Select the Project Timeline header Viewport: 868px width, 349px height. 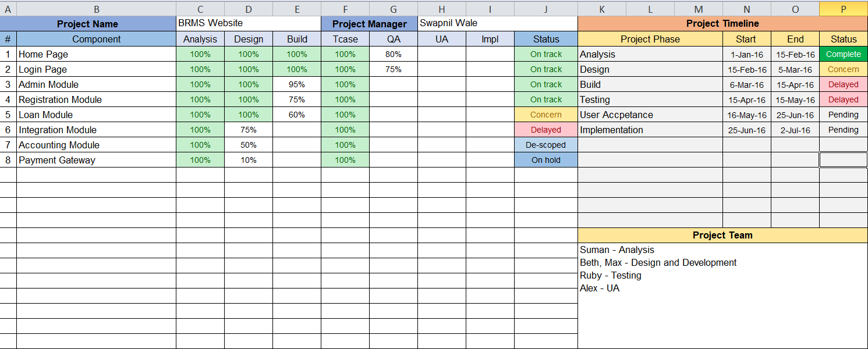(x=722, y=24)
